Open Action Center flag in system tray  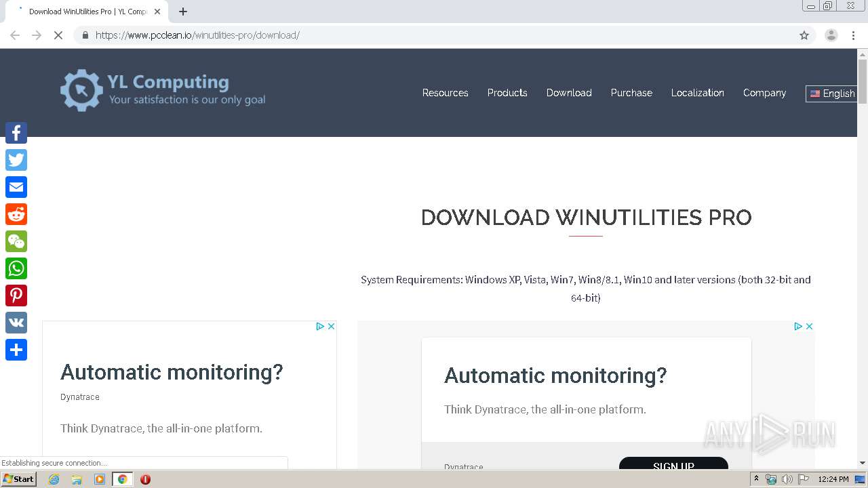click(x=804, y=479)
